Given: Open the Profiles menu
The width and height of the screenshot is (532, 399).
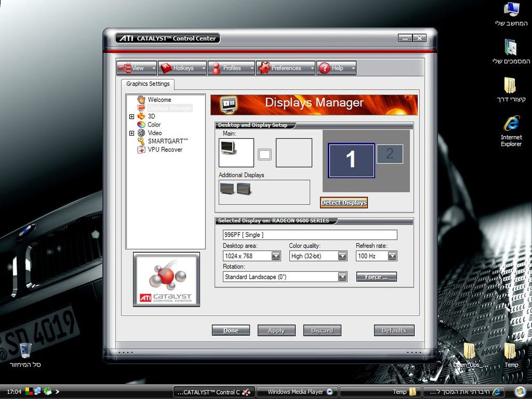Looking at the screenshot, I should point(231,68).
